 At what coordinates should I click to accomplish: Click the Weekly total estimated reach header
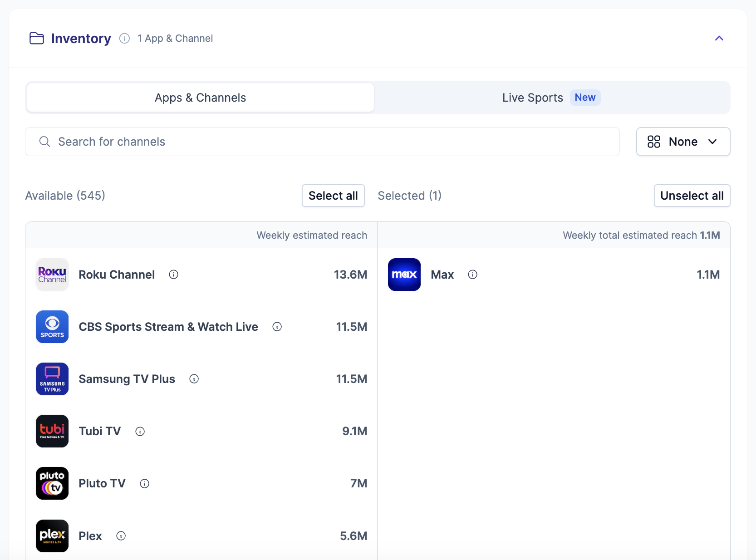point(641,235)
